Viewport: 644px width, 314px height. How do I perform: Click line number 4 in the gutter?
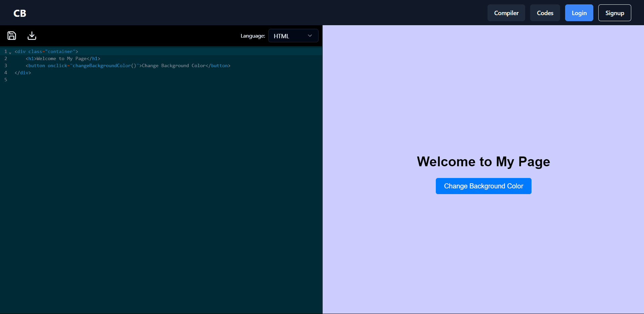click(6, 73)
